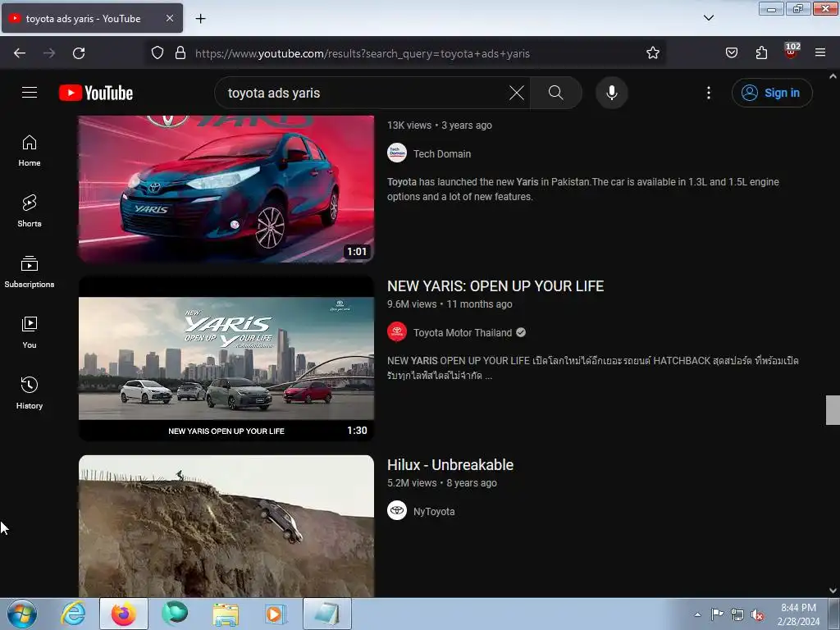Click the muted volume tray icon
Screen dimensions: 840x630
pyautogui.click(x=757, y=614)
